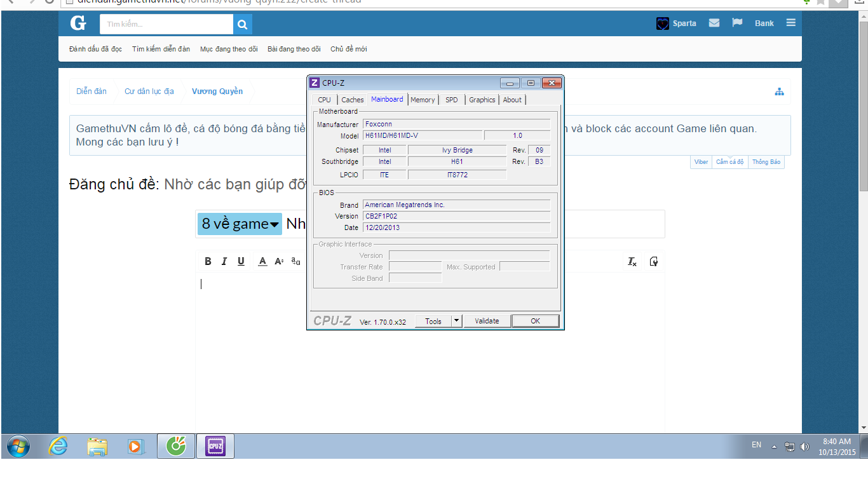Click the CPU-Z taskbar icon
The image size is (868, 488).
tap(215, 446)
